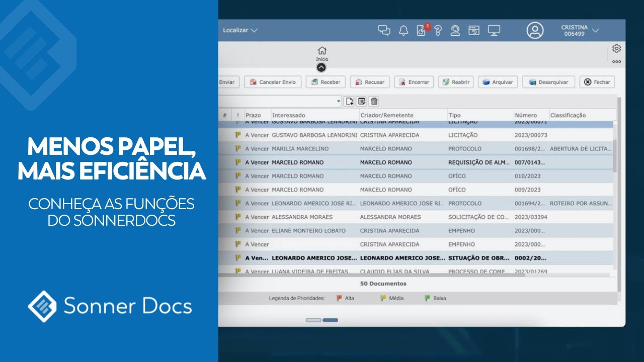Click the second page indicator pill
Image resolution: width=644 pixels, height=362 pixels.
331,320
